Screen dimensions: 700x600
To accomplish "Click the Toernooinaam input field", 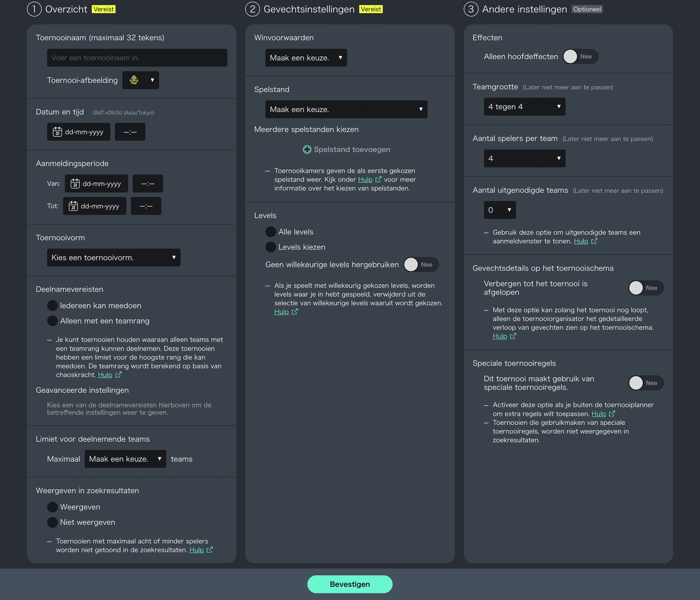I will [137, 57].
